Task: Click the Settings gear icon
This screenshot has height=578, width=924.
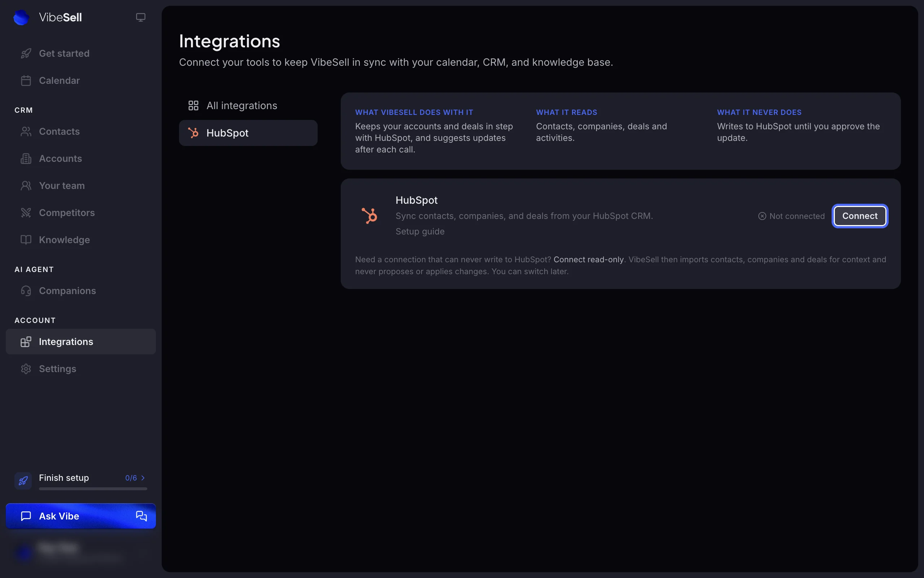Action: [26, 369]
